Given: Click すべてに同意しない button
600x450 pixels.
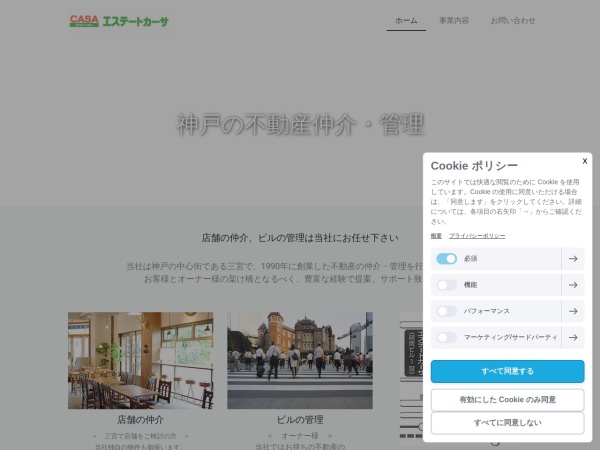Looking at the screenshot, I should pos(507,423).
